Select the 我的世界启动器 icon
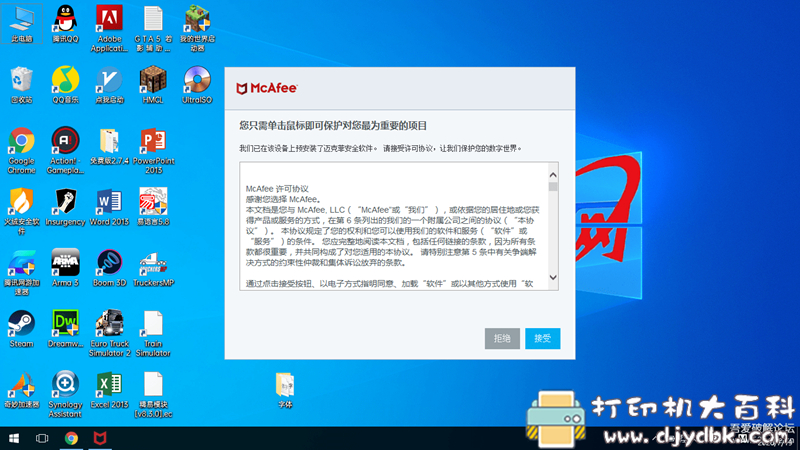Viewport: 800px width, 450px height. tap(197, 29)
